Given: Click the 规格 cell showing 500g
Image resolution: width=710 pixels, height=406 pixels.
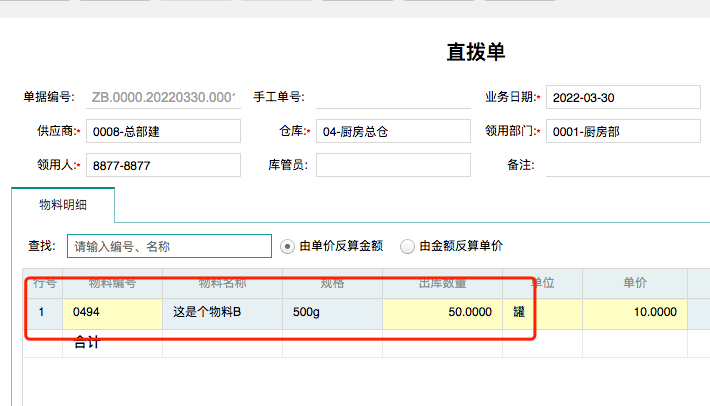Looking at the screenshot, I should [332, 313].
